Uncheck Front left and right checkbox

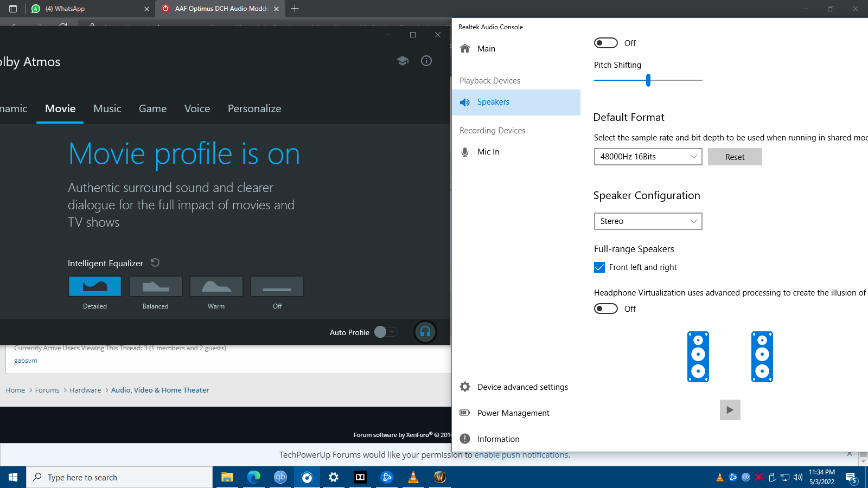[x=599, y=267]
